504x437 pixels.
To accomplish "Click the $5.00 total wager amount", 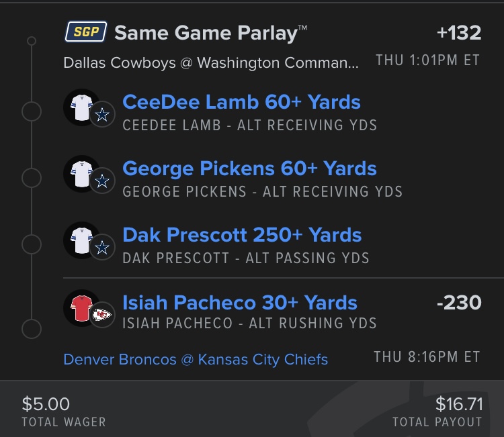I will pos(46,403).
